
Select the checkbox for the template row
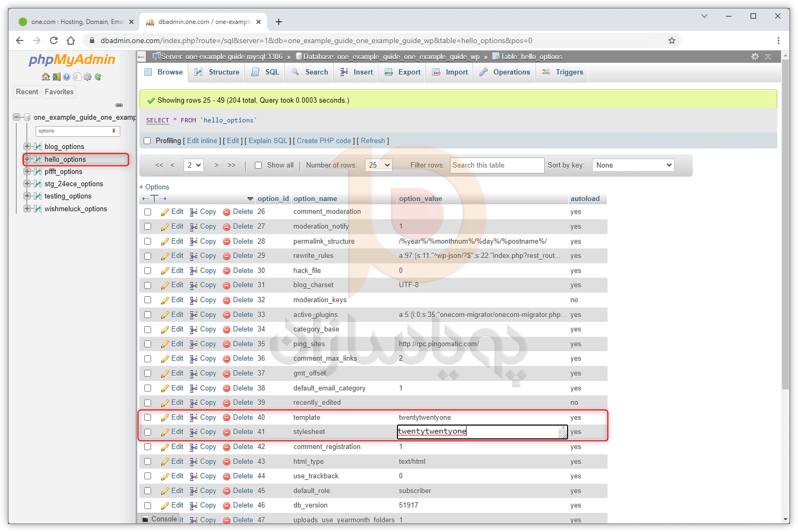148,418
